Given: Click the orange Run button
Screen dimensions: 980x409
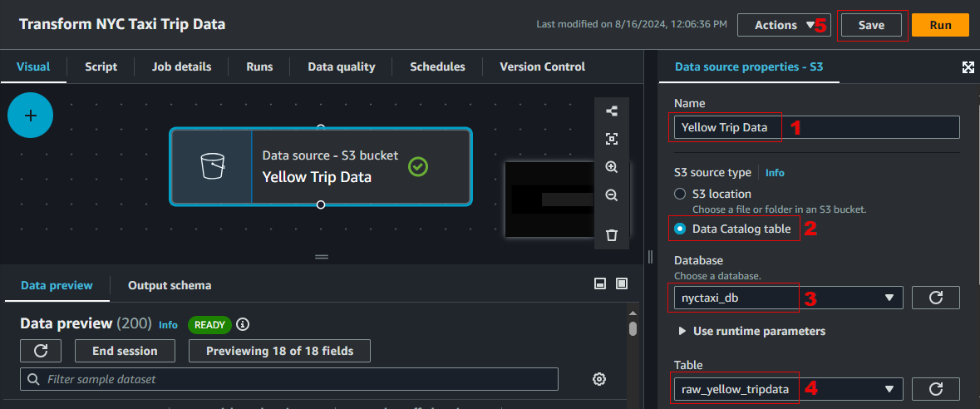Looking at the screenshot, I should [x=941, y=25].
